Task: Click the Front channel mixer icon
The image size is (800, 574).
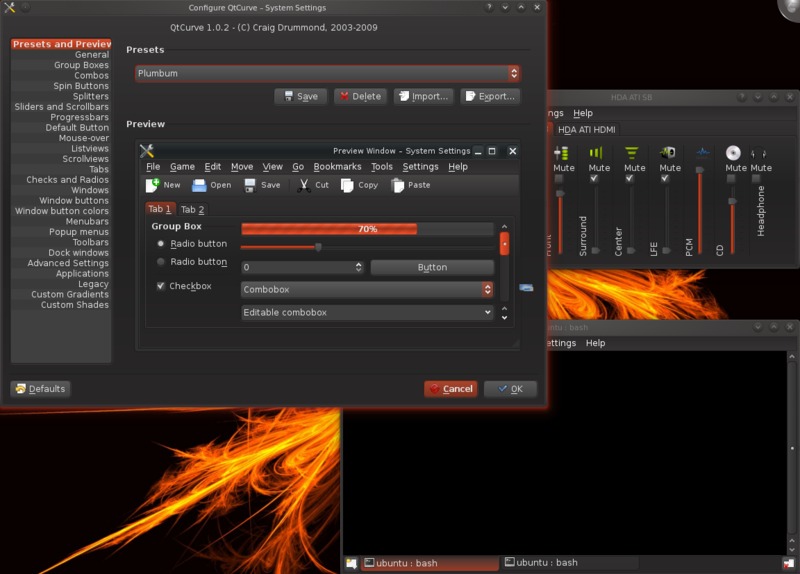Action: [x=561, y=153]
